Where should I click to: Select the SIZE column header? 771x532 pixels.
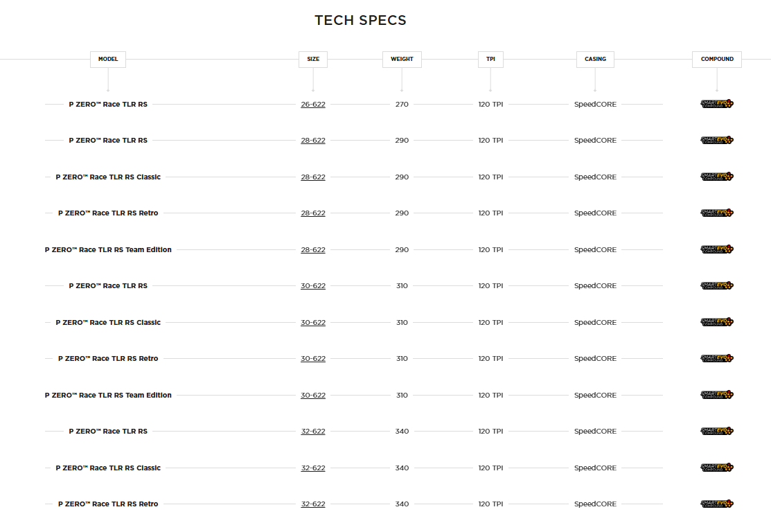tap(313, 60)
